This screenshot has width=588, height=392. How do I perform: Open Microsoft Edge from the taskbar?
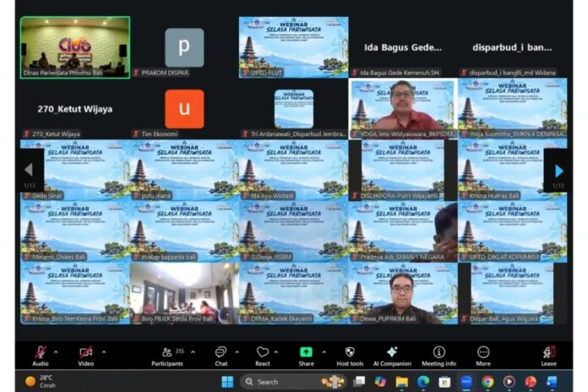tap(423, 382)
